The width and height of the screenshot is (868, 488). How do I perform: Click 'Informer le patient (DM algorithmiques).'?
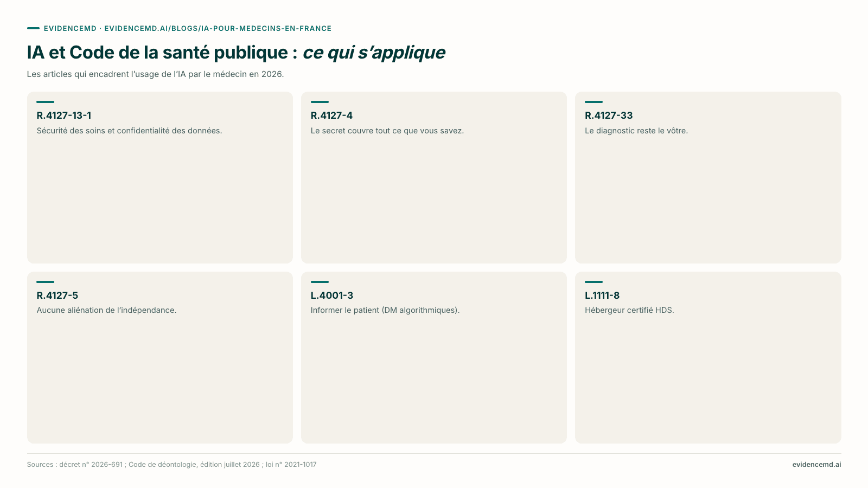[x=385, y=310]
